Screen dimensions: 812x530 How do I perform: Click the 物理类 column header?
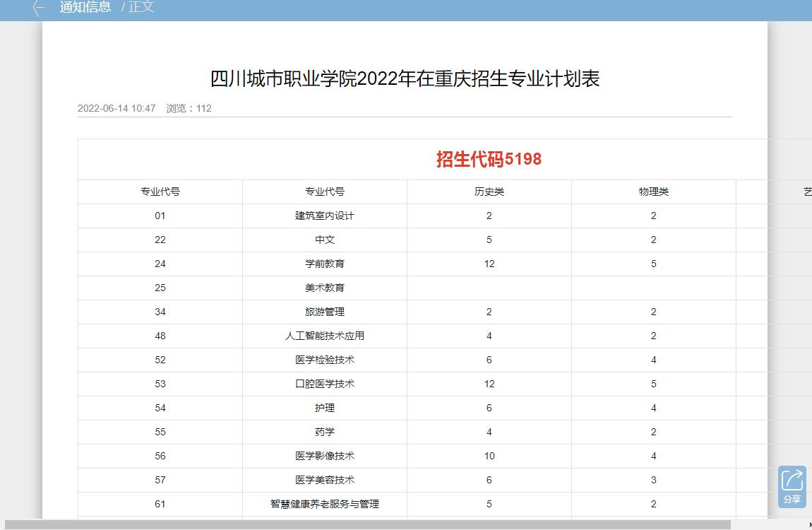click(654, 192)
